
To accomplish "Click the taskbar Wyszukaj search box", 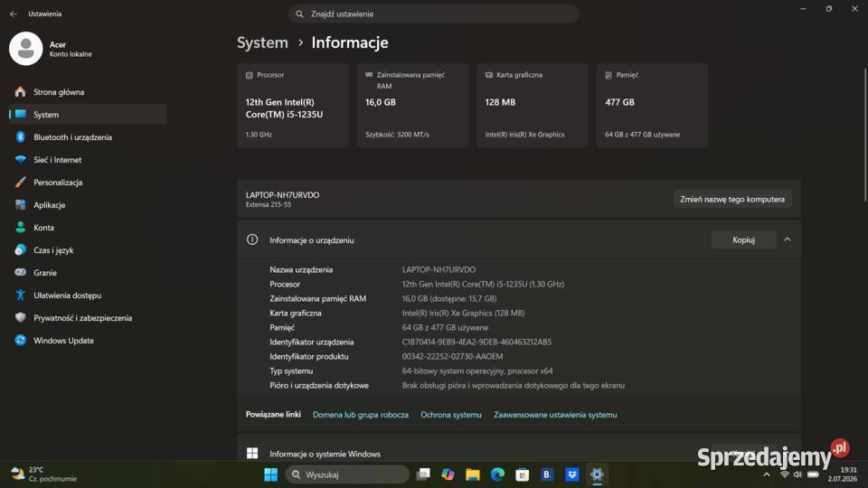I will coord(347,474).
